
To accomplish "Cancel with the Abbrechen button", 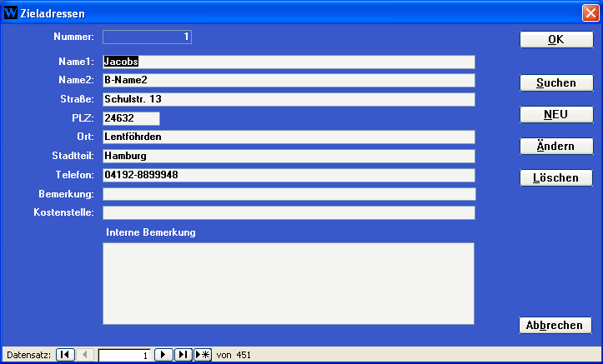I will [x=556, y=326].
